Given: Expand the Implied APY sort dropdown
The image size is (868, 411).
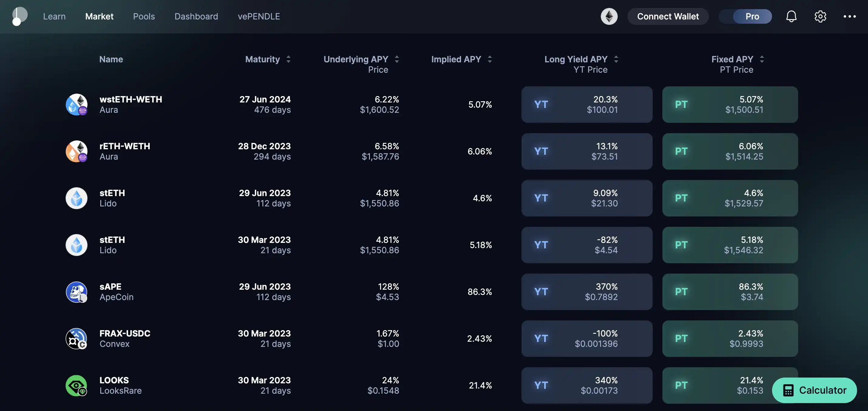Looking at the screenshot, I should point(490,59).
